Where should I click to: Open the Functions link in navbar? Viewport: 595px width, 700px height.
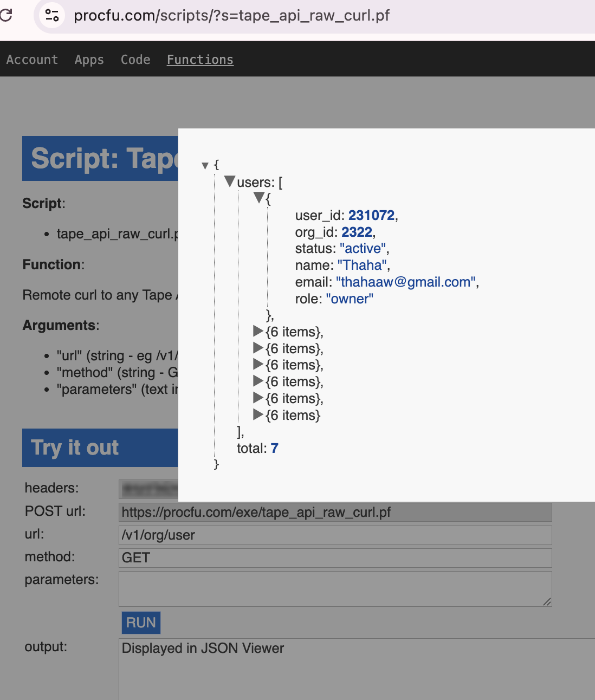[x=200, y=60]
